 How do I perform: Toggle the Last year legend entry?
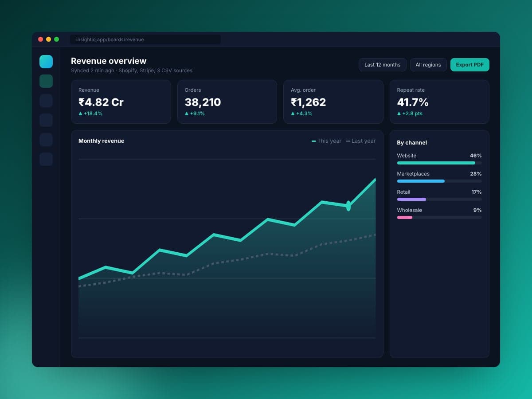pyautogui.click(x=361, y=141)
